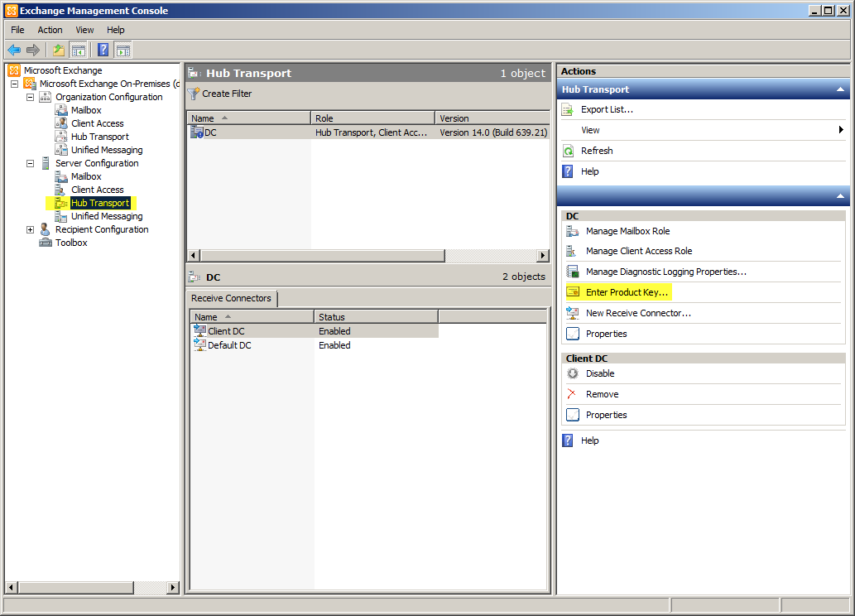This screenshot has width=855, height=616.
Task: Click the server list horizontal scrollbar thumb
Action: click(x=323, y=255)
